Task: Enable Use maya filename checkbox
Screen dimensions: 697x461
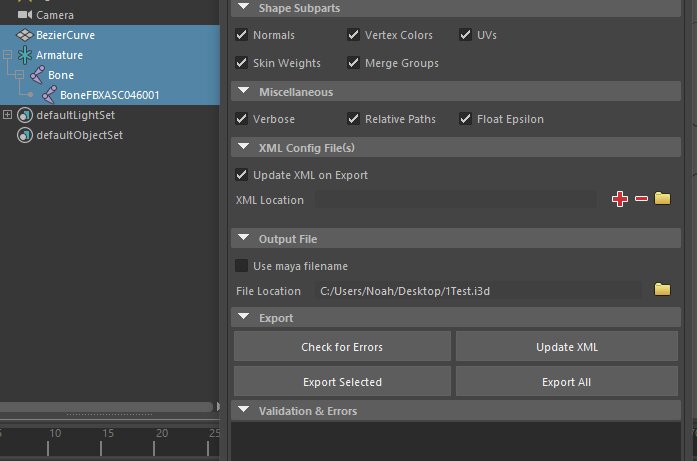Action: 241,266
